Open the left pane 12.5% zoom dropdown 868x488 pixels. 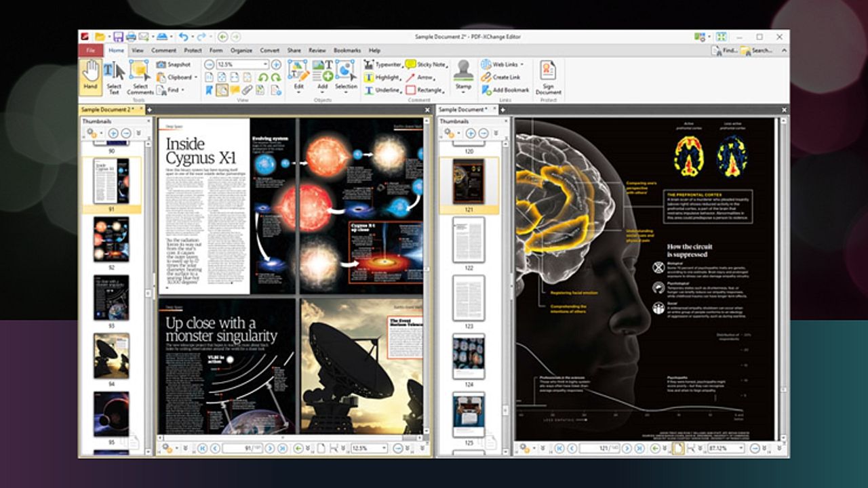(x=384, y=448)
